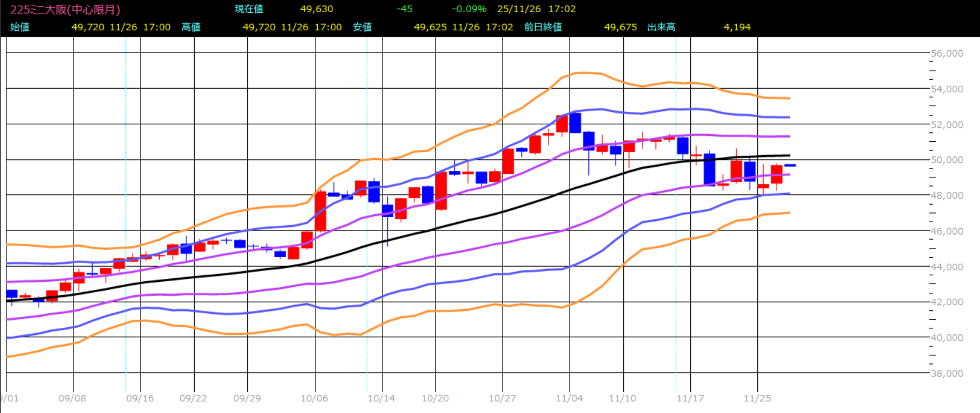This screenshot has height=413, width=980.
Task: Click the 25/11/26 17:02 timestamp
Action: click(x=536, y=9)
